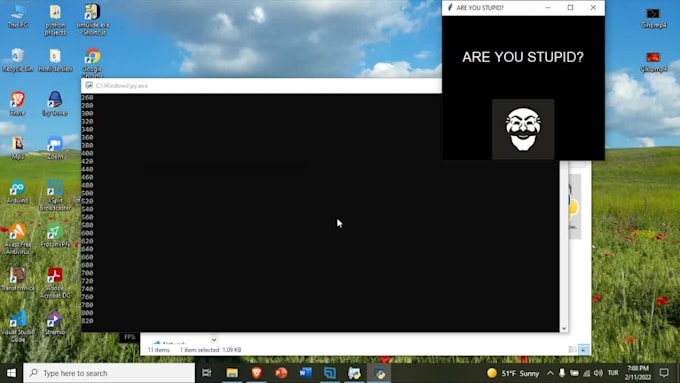Launch Adobe Acrobat DC from the desktop

[55, 283]
